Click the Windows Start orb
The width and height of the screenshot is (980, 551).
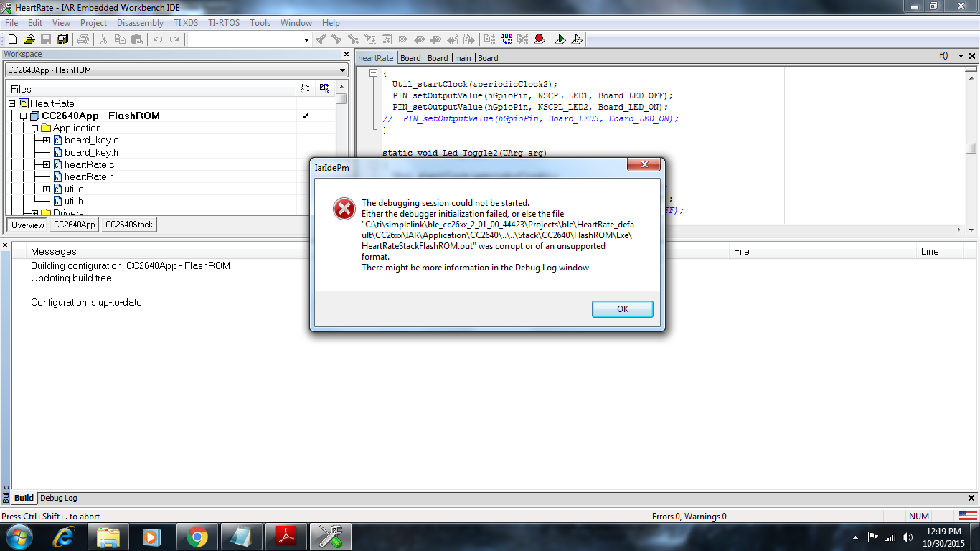click(19, 536)
